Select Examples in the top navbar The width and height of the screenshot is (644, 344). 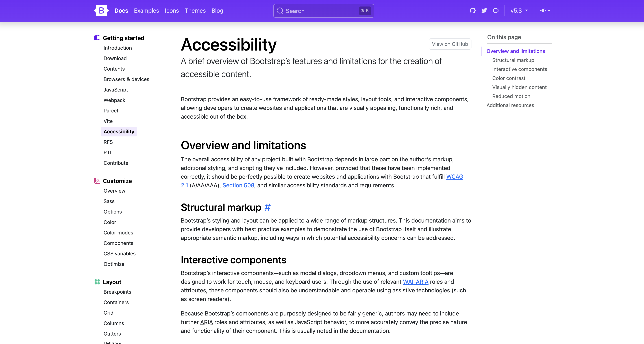(x=147, y=10)
